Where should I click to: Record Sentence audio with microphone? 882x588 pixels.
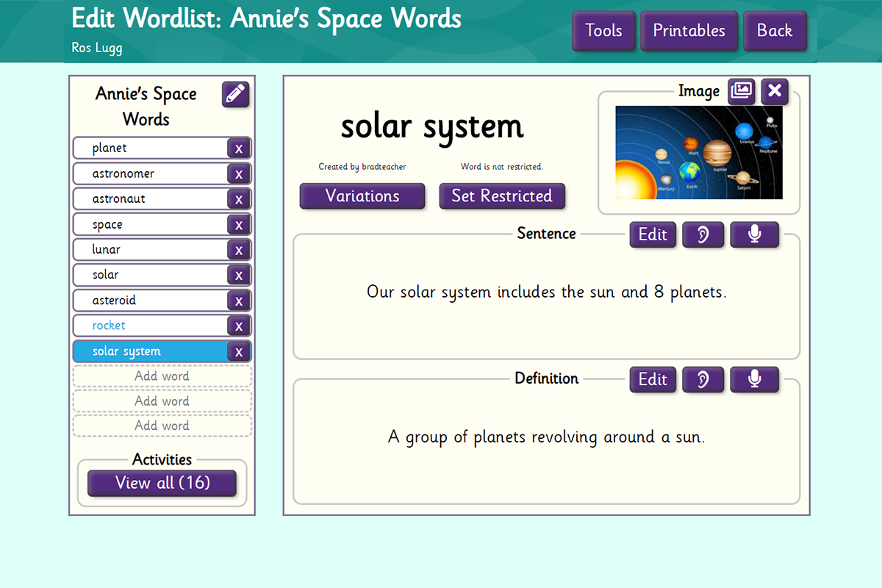[x=753, y=234]
